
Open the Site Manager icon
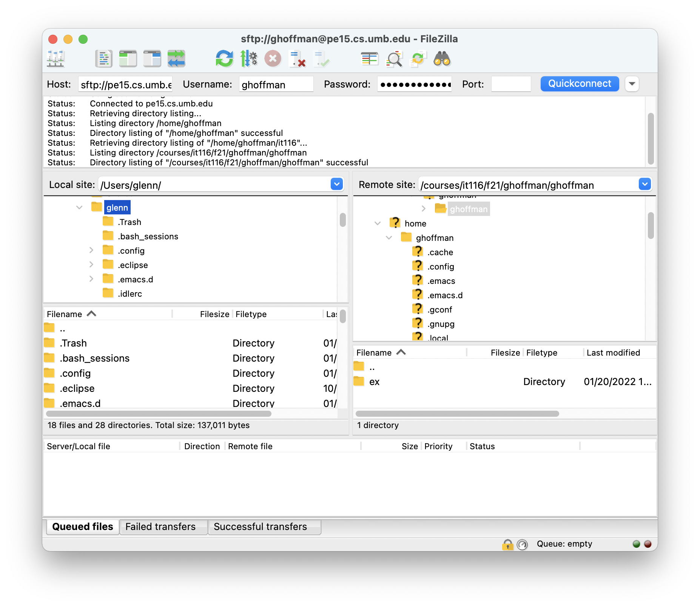point(56,59)
